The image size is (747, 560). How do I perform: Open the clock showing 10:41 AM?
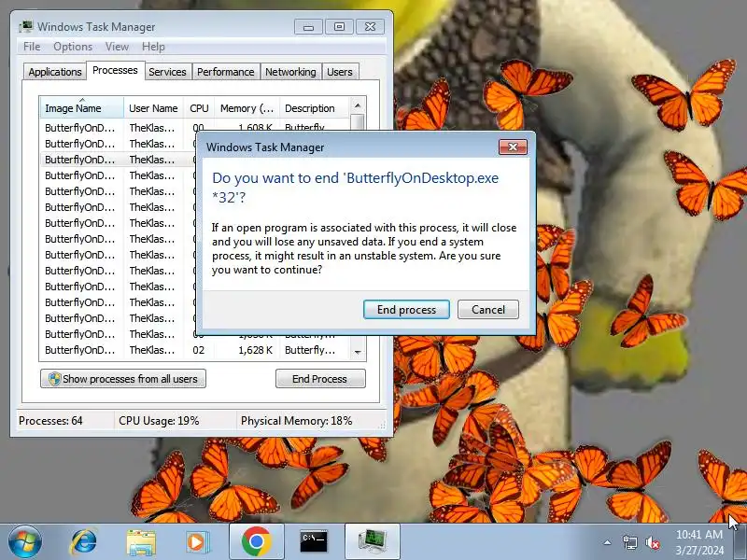click(698, 542)
